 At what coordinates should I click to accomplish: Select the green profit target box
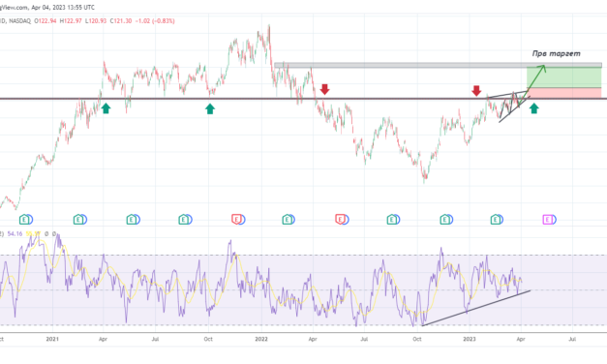564,77
